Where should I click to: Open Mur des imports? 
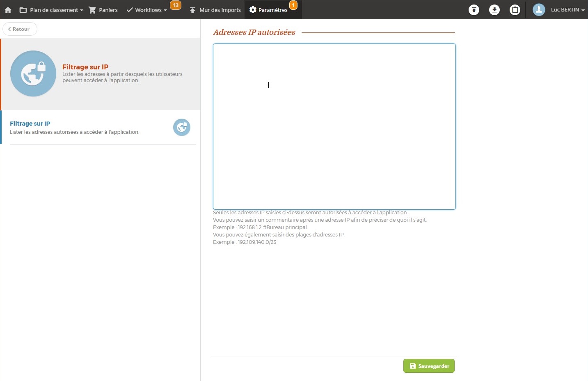[x=215, y=10]
